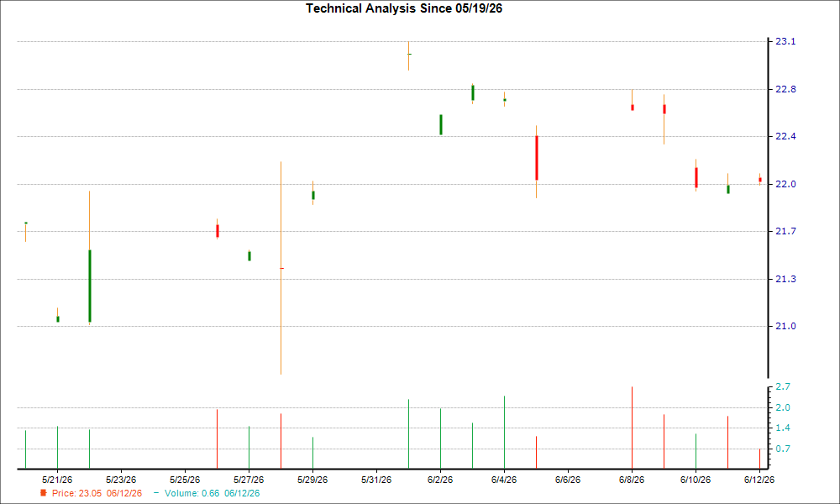Select the small red candle at 6/12/26

759,180
